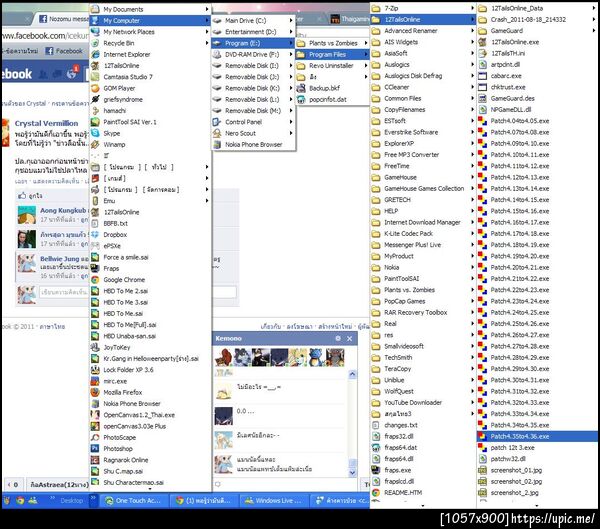This screenshot has height=529, width=600.
Task: Click One Touch Ac... taskbar button
Action: click(134, 500)
